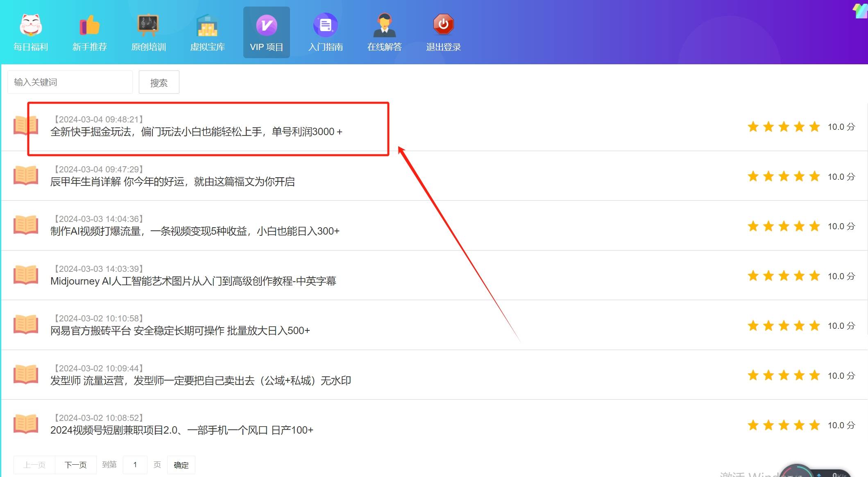Click book icon beside 2024视频号短剧 article
This screenshot has width=868, height=477.
coord(26,424)
